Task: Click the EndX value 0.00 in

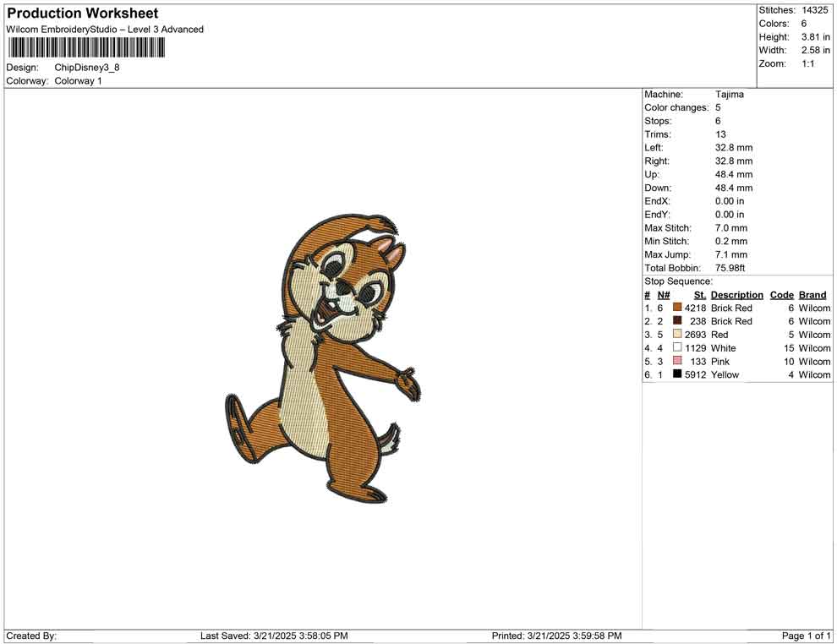Action: (730, 200)
